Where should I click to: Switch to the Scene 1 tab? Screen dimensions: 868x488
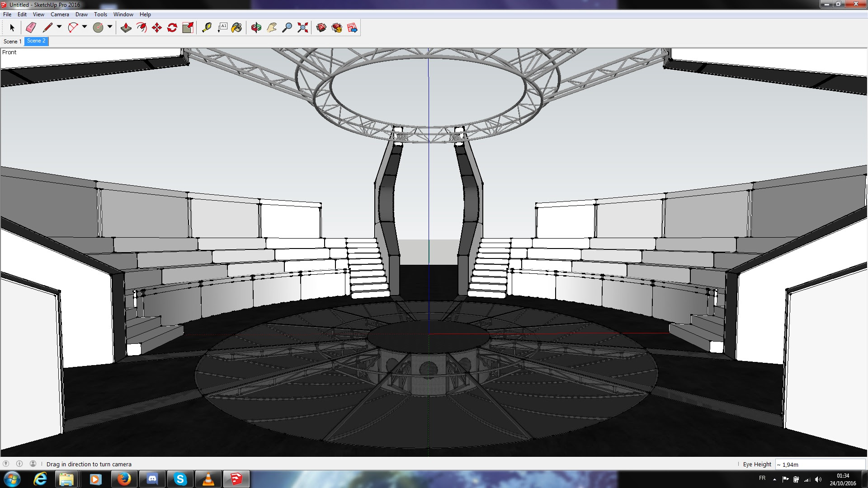13,41
